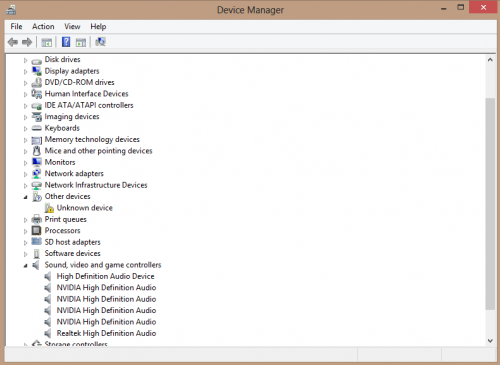Open the blue Help question-mark toolbar icon

(66, 42)
